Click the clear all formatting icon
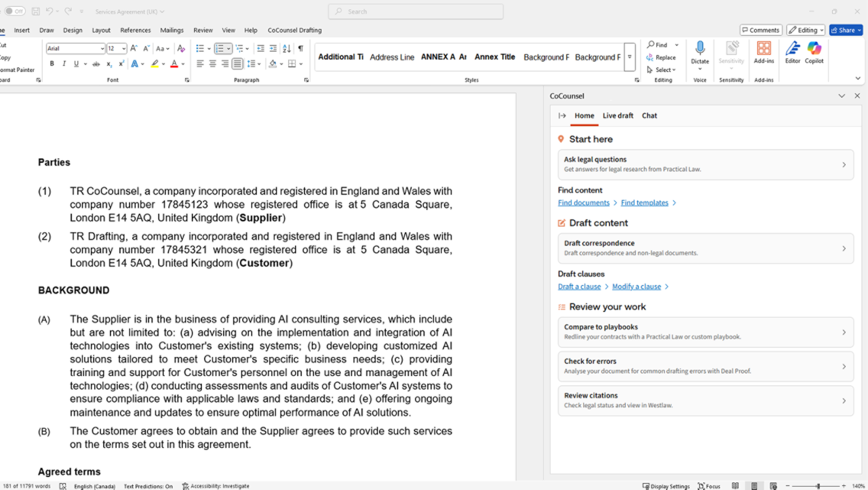Screen dimensions: 868x490 point(181,49)
